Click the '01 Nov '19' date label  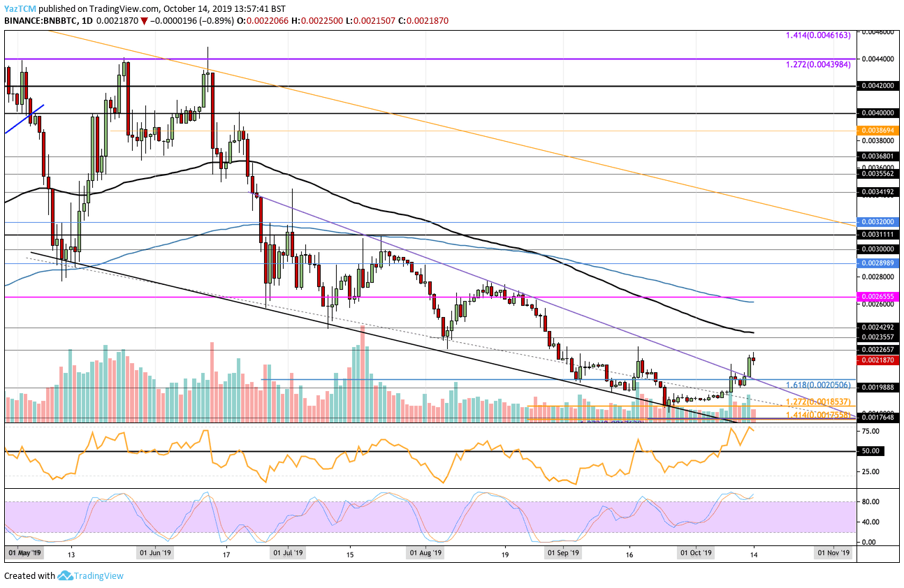tap(834, 553)
